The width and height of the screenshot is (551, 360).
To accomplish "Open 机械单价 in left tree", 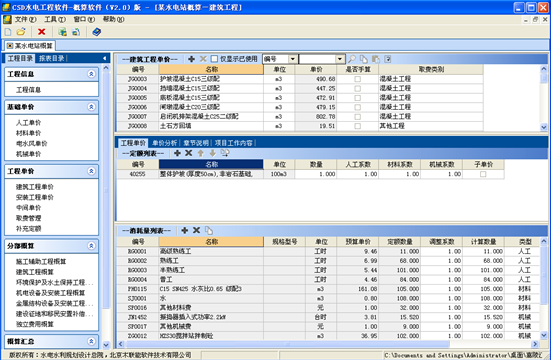I will [28, 154].
